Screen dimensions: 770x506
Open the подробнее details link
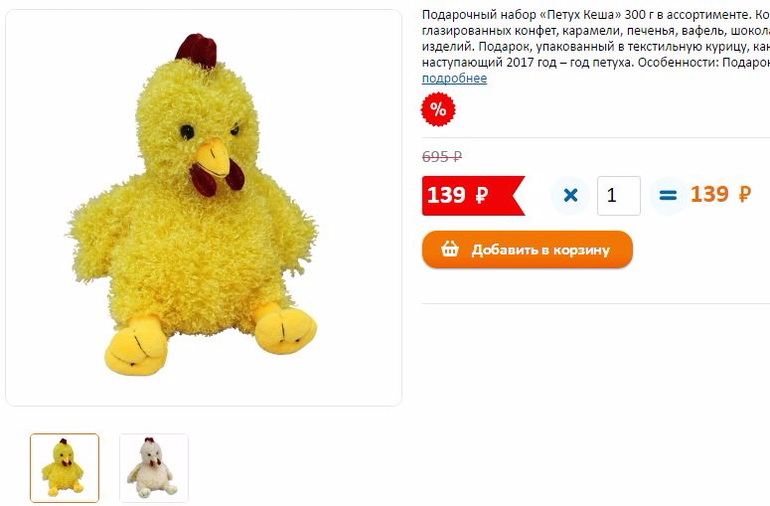[x=454, y=78]
